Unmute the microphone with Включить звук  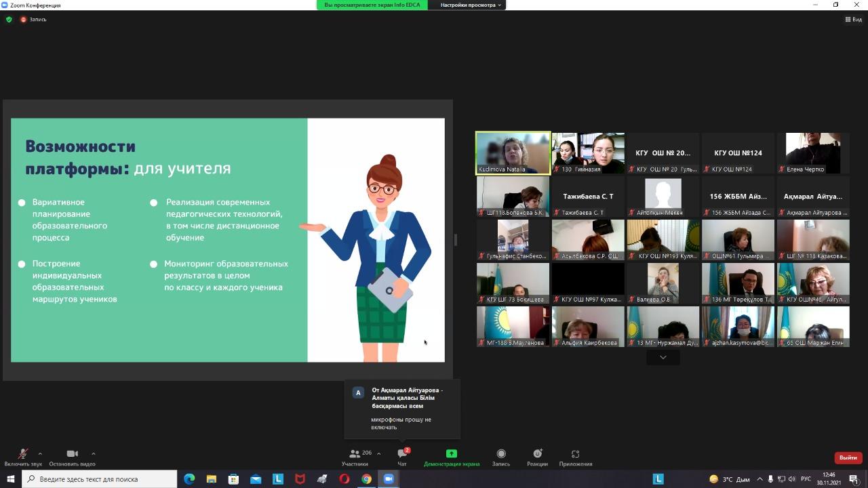(22, 457)
